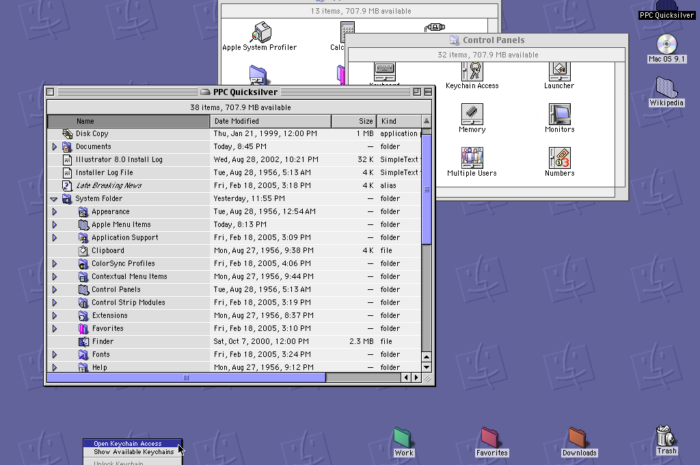
Task: Select the System Folder icon in list
Action: 67,199
